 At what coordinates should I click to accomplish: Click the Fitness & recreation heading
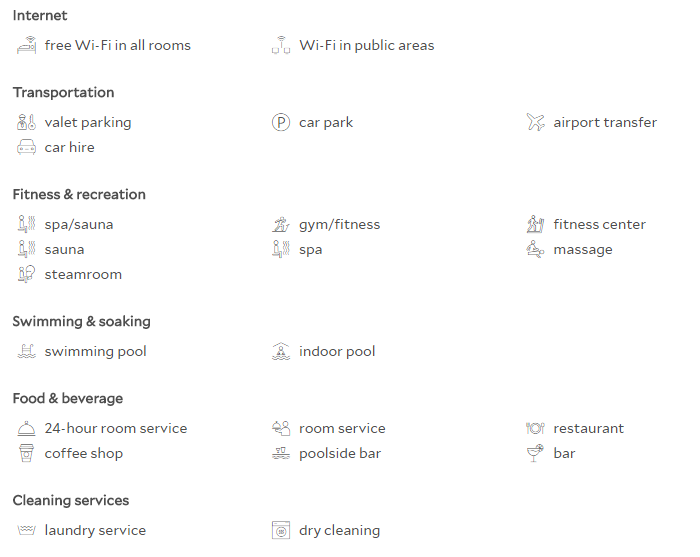click(79, 195)
